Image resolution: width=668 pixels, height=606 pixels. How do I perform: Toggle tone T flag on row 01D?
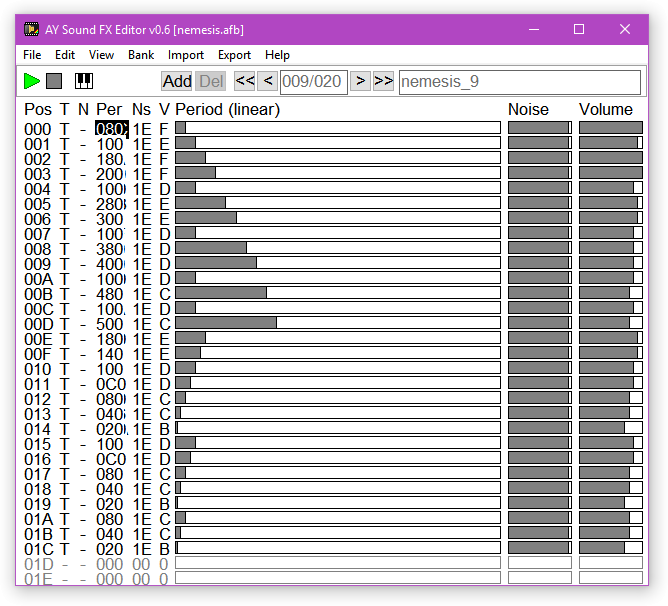click(65, 564)
